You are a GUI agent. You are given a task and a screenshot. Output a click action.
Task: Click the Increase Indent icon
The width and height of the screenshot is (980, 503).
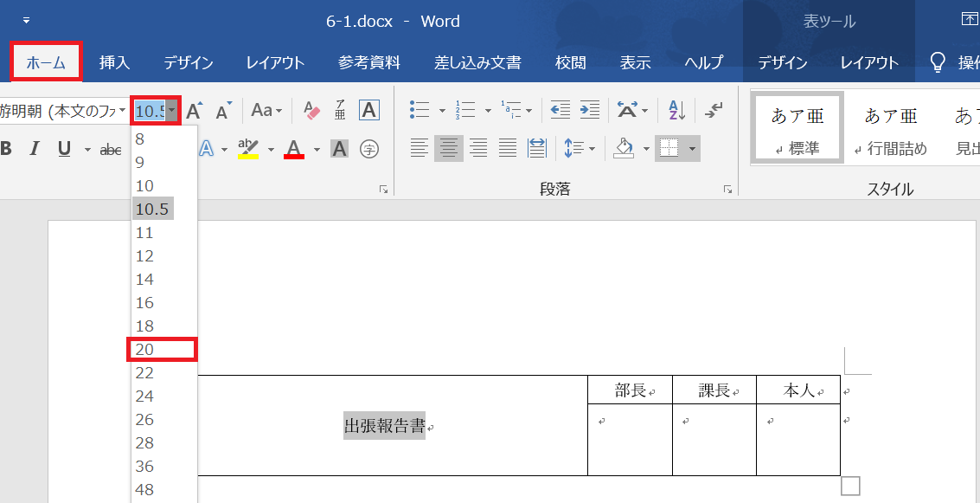pos(590,111)
